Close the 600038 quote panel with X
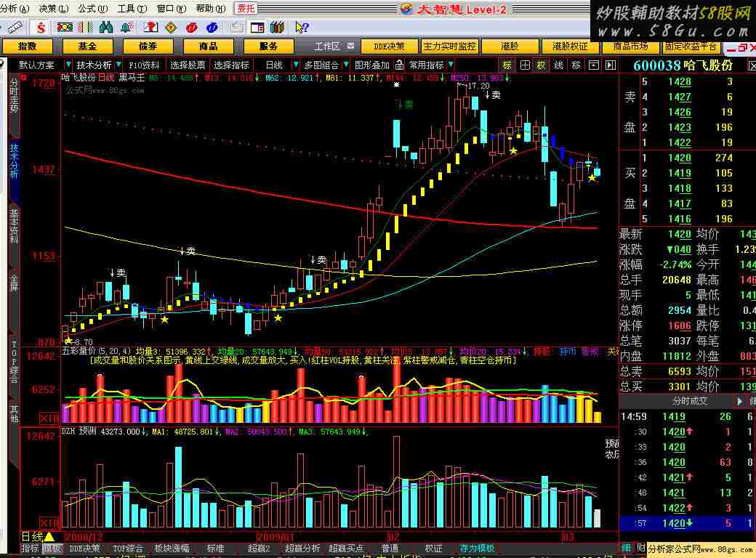Viewport: 756px width, 558px height. pos(752,65)
